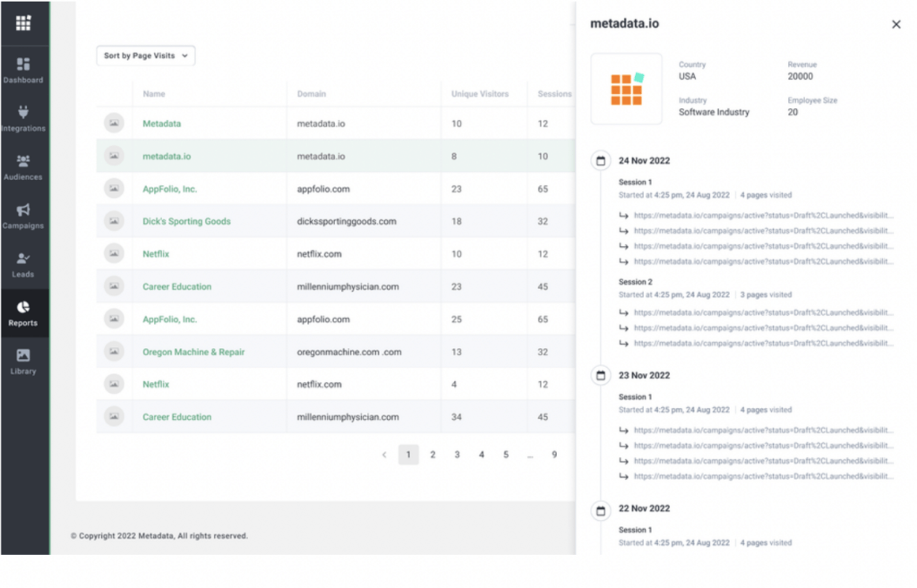917x588 pixels.
Task: Click copyright 2022 Metadata footer text
Action: 159,535
